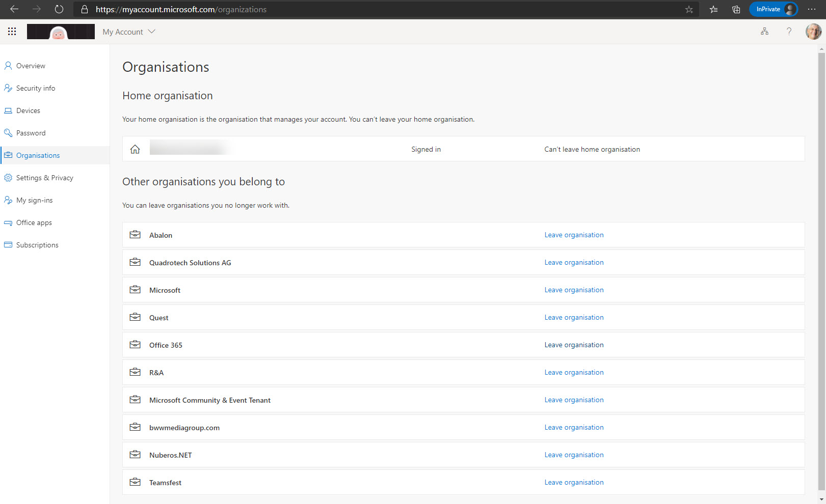This screenshot has width=826, height=504.
Task: Click briefcase icon next to Microsoft Community & Event Tenant
Action: [135, 400]
